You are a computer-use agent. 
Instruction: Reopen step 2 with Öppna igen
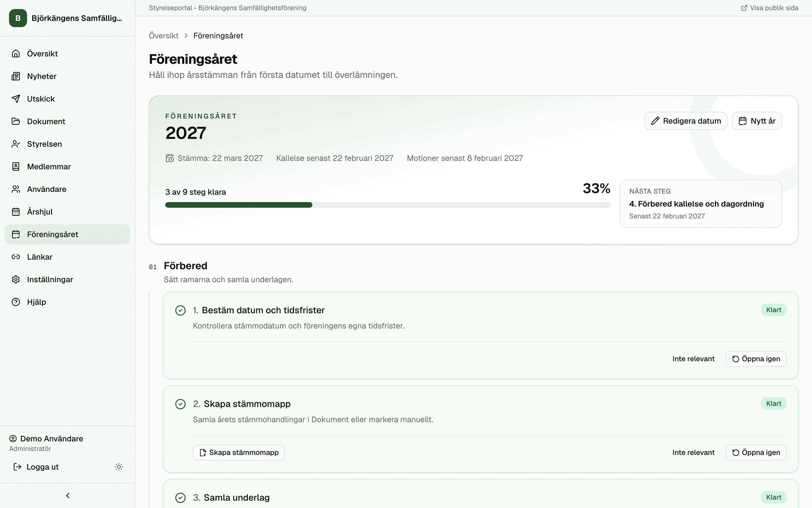coord(756,453)
